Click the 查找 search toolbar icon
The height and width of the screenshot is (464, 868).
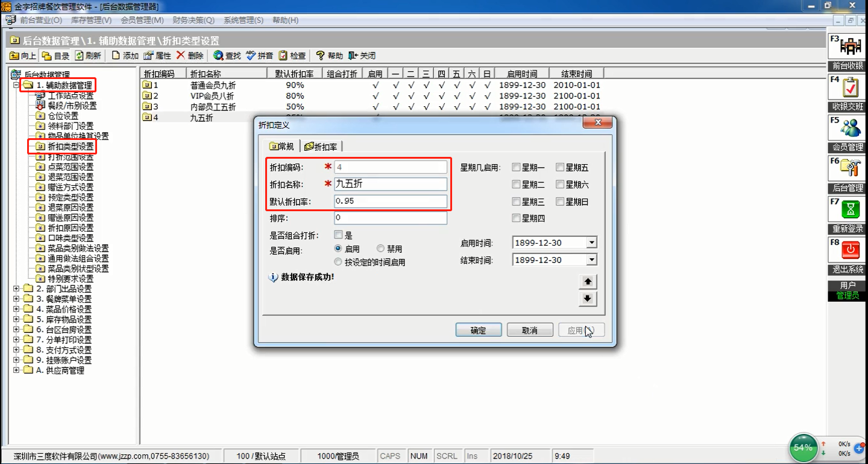tap(218, 56)
